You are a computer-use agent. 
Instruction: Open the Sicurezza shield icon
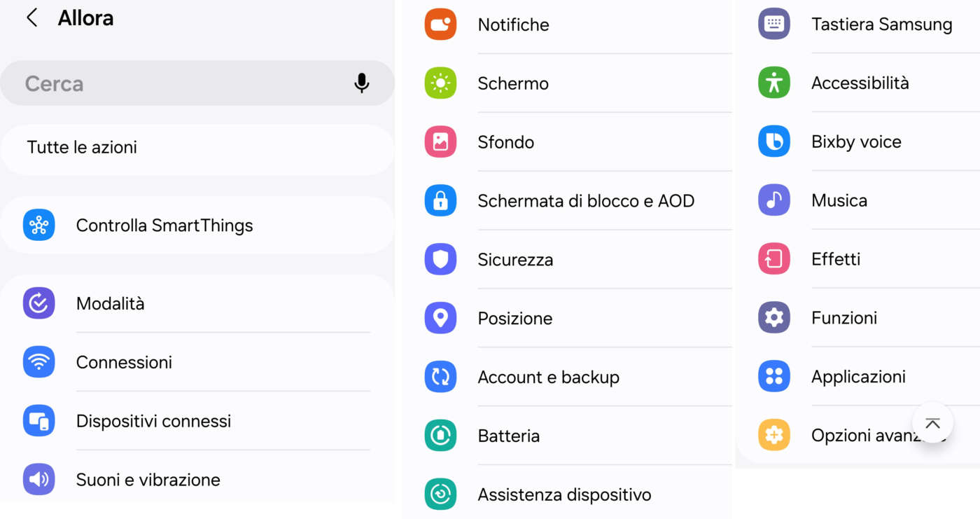pyautogui.click(x=440, y=260)
